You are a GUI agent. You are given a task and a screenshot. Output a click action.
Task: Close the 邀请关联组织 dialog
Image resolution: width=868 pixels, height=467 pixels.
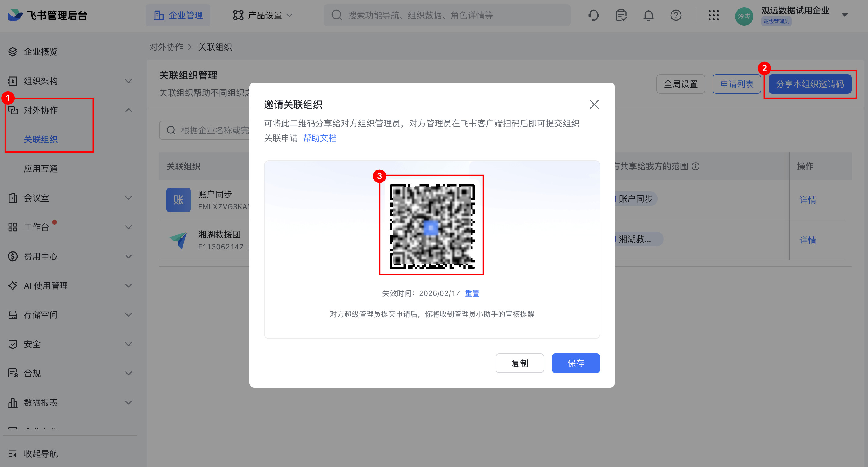click(594, 104)
